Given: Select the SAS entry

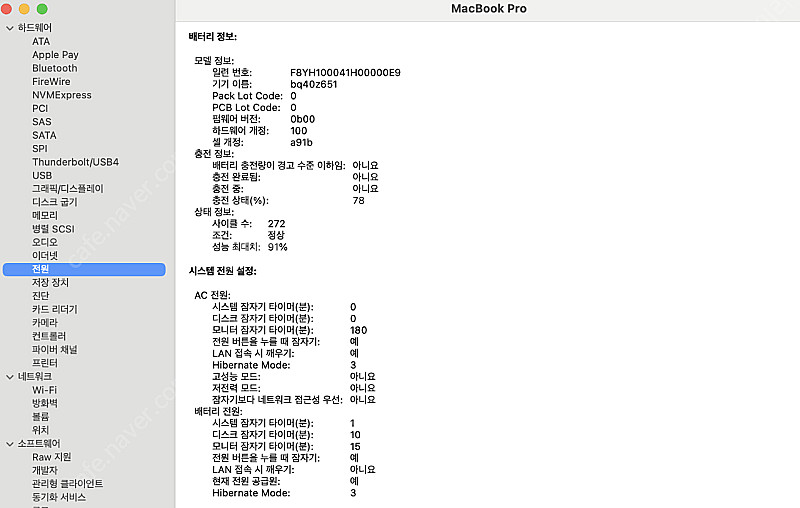Looking at the screenshot, I should click(41, 122).
